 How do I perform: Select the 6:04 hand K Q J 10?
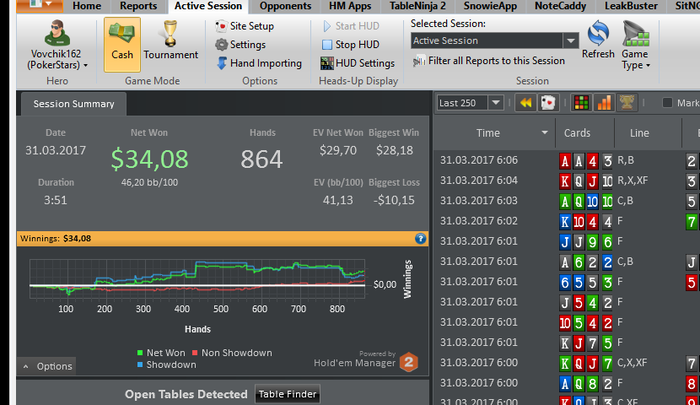[566, 180]
